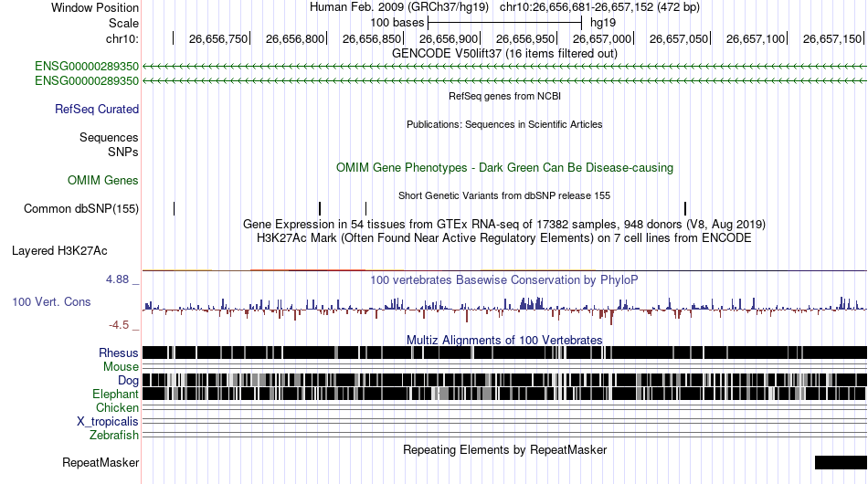Screen dimensions: 868x484
Task: Click the hg19 label beside the scale bar
Action: (x=603, y=23)
